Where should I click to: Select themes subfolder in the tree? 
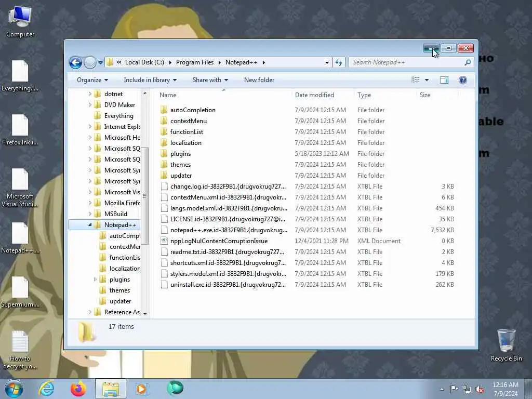click(119, 290)
